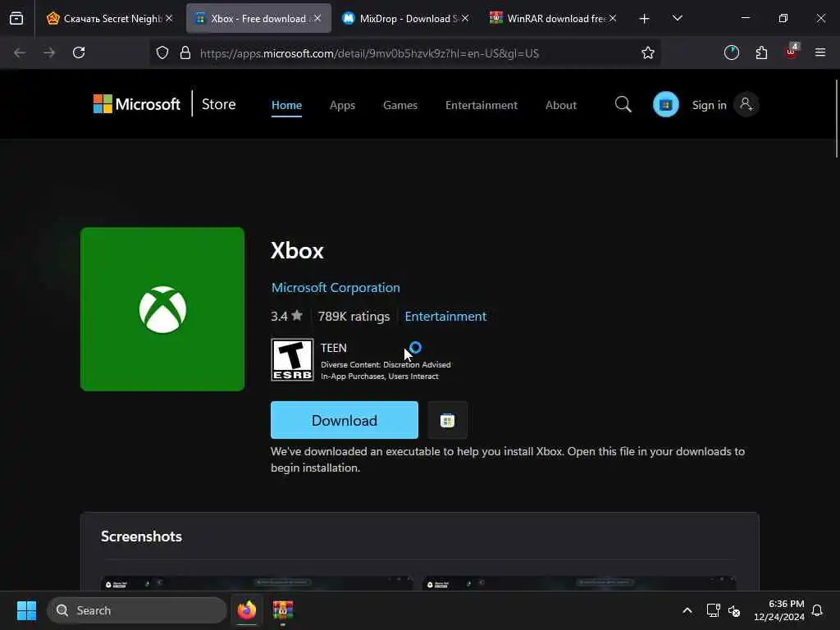The image size is (840, 630).
Task: Bookmark this page with star icon
Action: click(648, 52)
